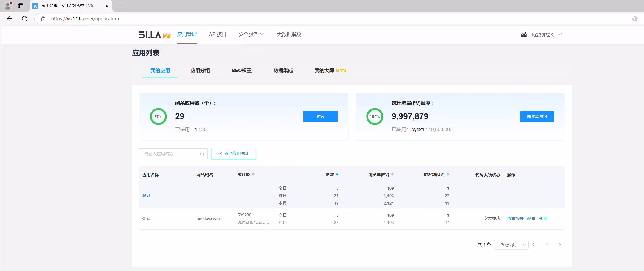Viewport: 644px width, 271px height.
Task: Select page number 1 in pagination
Action: (547, 245)
